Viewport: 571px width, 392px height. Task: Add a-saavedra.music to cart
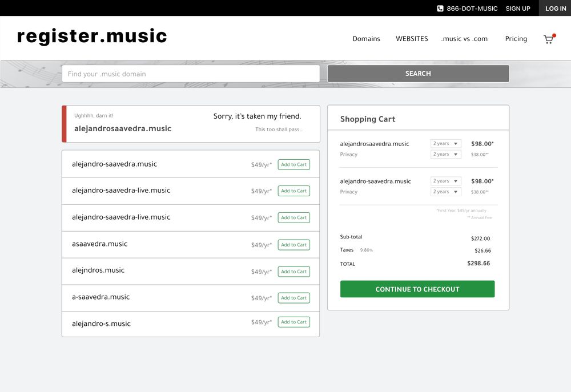tap(293, 298)
